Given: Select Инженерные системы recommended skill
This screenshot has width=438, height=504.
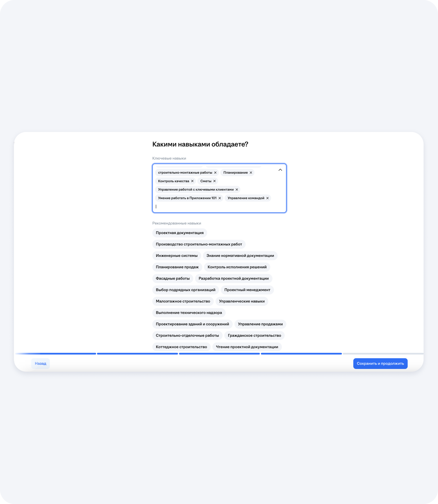Looking at the screenshot, I should click(x=176, y=256).
